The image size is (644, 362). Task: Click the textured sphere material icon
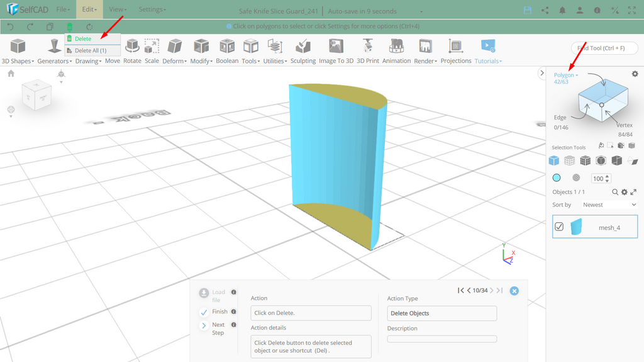576,178
